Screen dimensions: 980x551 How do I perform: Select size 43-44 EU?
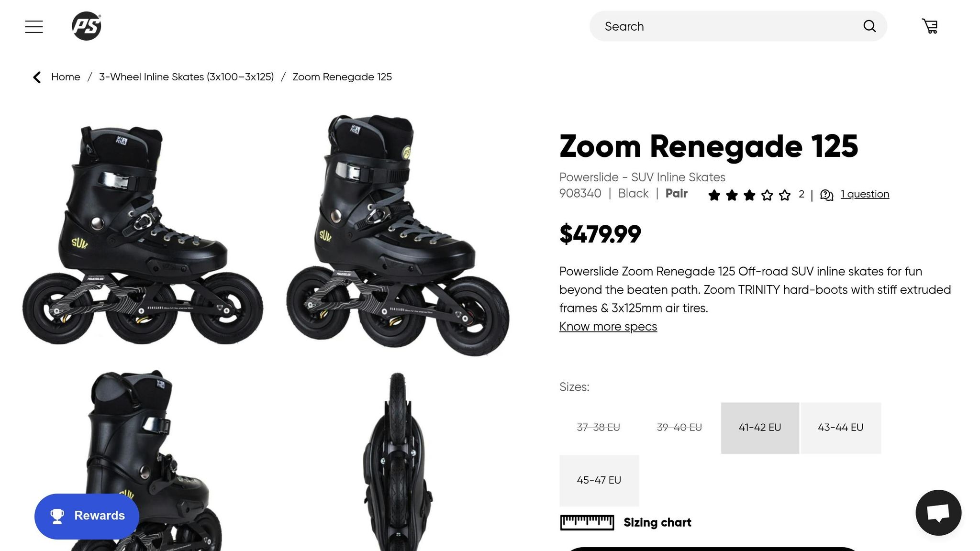pyautogui.click(x=841, y=427)
